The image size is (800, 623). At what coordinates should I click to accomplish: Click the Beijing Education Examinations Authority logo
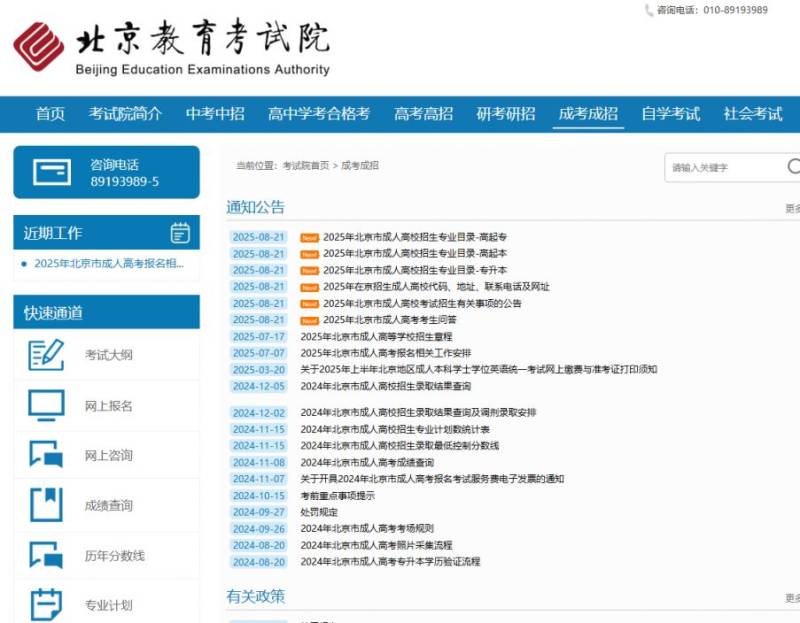coord(170,46)
